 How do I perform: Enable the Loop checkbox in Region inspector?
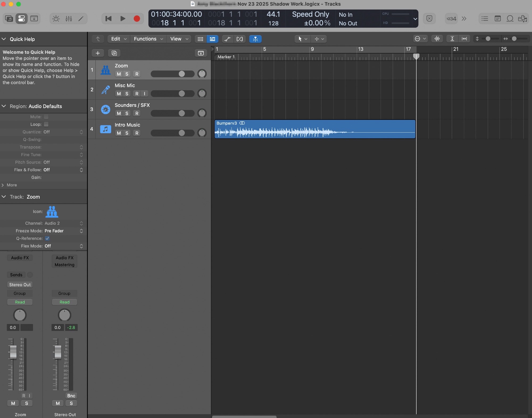[x=46, y=124]
